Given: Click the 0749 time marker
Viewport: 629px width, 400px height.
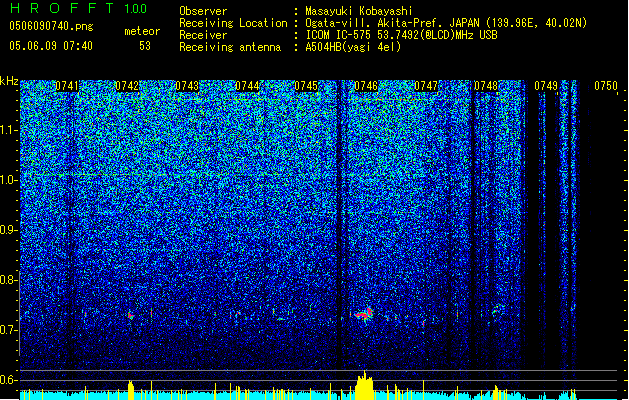Looking at the screenshot, I should click(x=546, y=86).
